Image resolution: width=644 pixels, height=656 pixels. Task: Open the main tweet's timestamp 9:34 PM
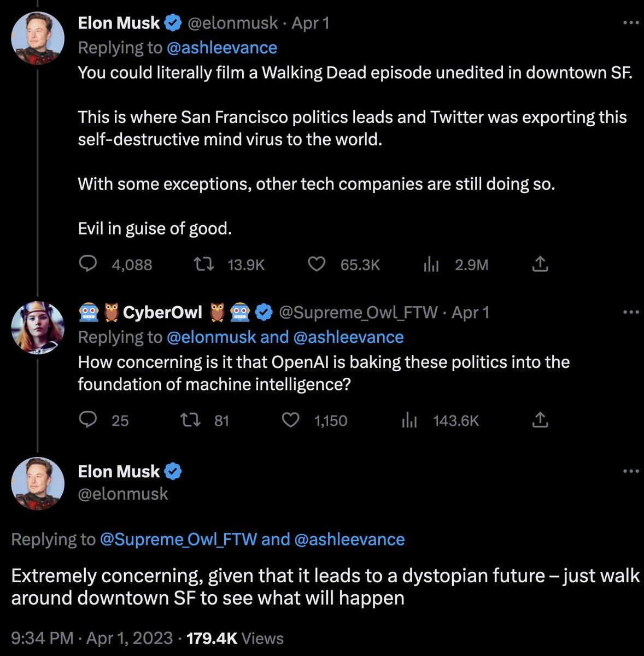pos(42,639)
